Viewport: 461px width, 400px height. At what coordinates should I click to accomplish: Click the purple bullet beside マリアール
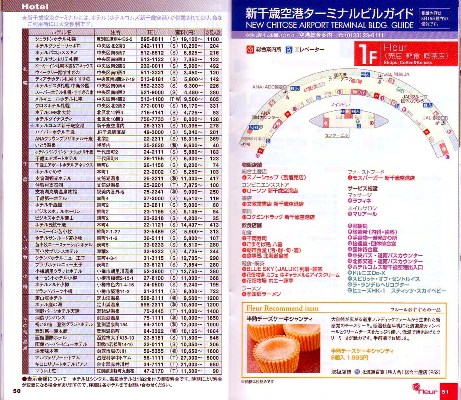pyautogui.click(x=350, y=214)
